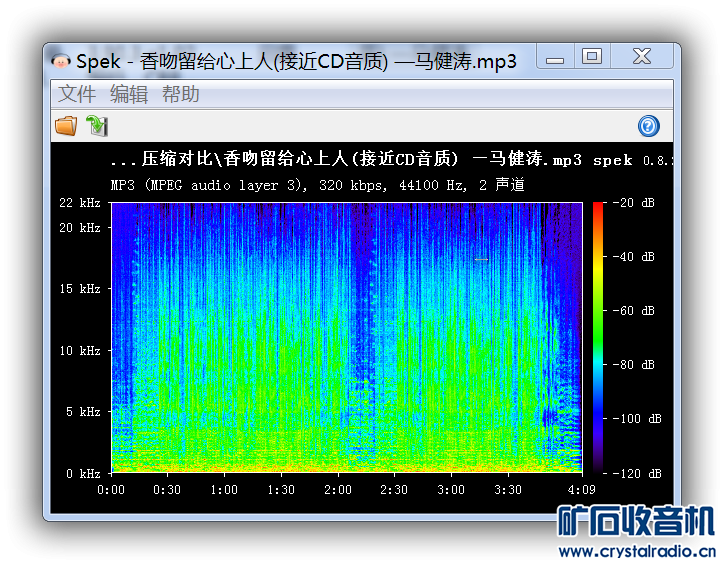
Task: Minimize the Spek window
Action: 555,57
